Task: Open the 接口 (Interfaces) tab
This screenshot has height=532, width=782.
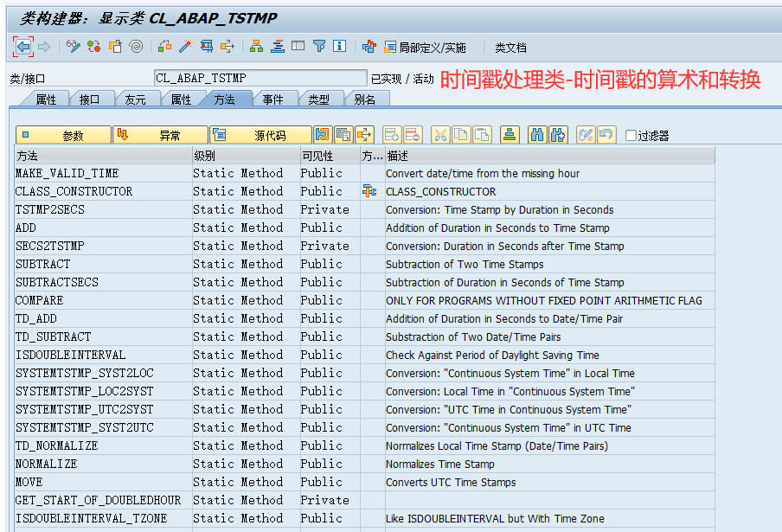Action: point(92,99)
